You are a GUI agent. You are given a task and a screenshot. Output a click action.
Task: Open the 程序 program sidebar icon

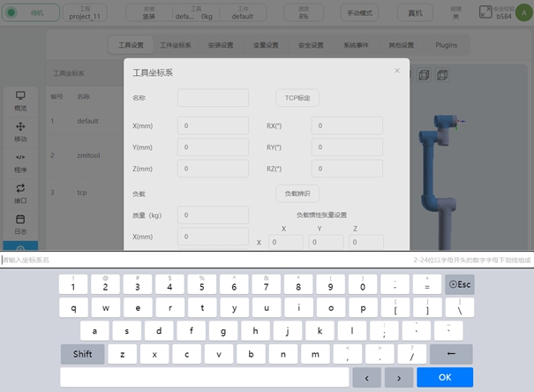(21, 162)
